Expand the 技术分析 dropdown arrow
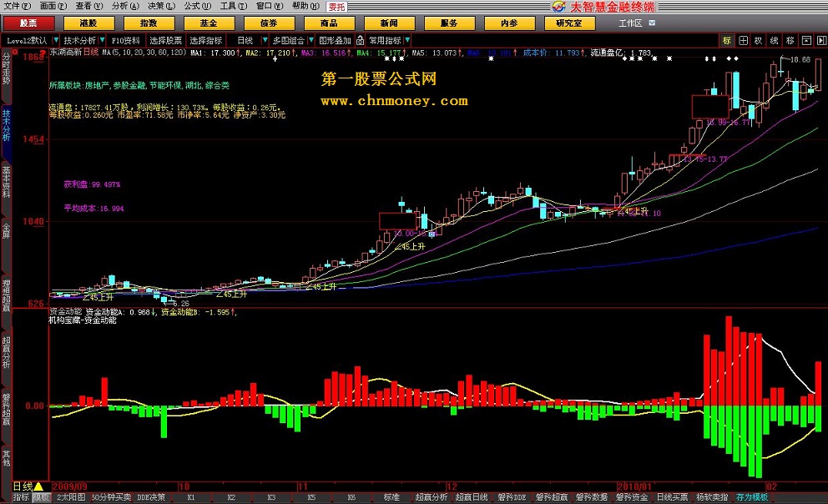 click(x=102, y=40)
